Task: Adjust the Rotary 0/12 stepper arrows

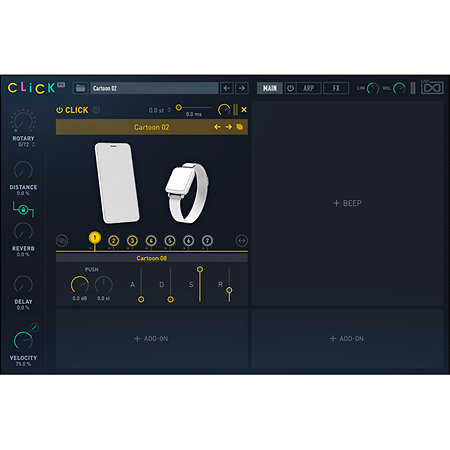Action: click(x=33, y=144)
